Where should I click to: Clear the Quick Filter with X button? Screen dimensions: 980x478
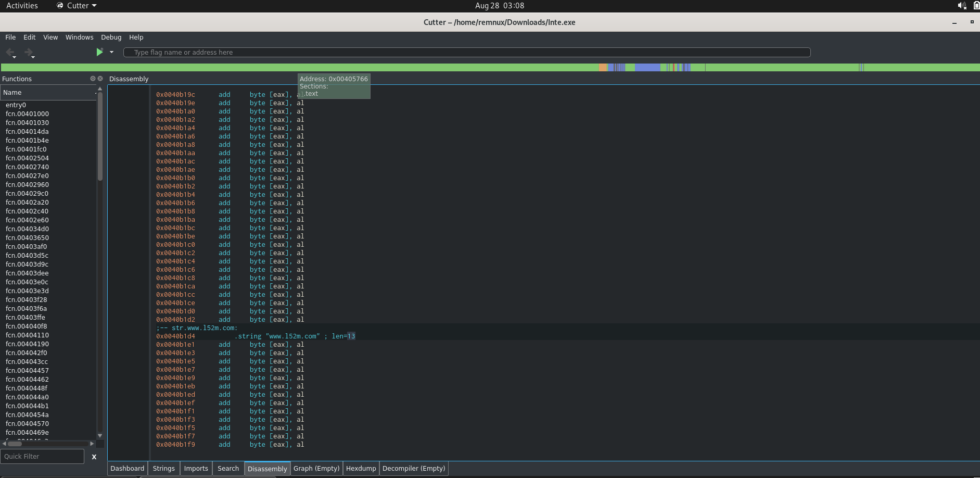click(94, 457)
